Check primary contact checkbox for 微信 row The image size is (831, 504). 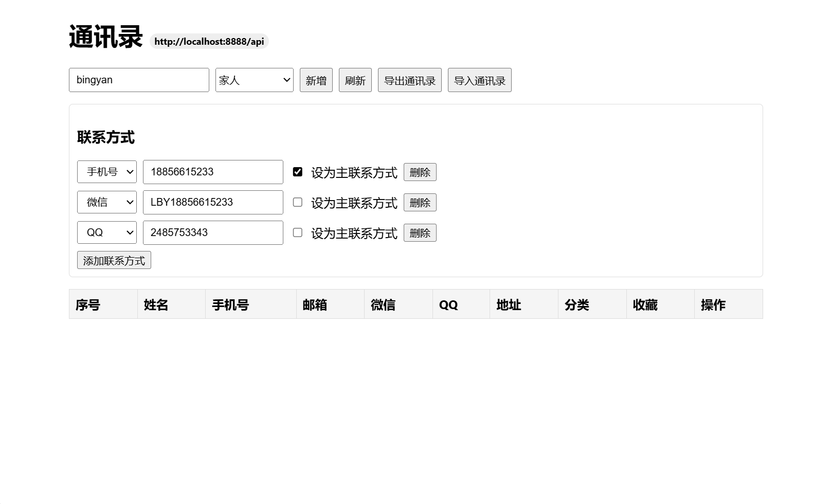pyautogui.click(x=298, y=202)
